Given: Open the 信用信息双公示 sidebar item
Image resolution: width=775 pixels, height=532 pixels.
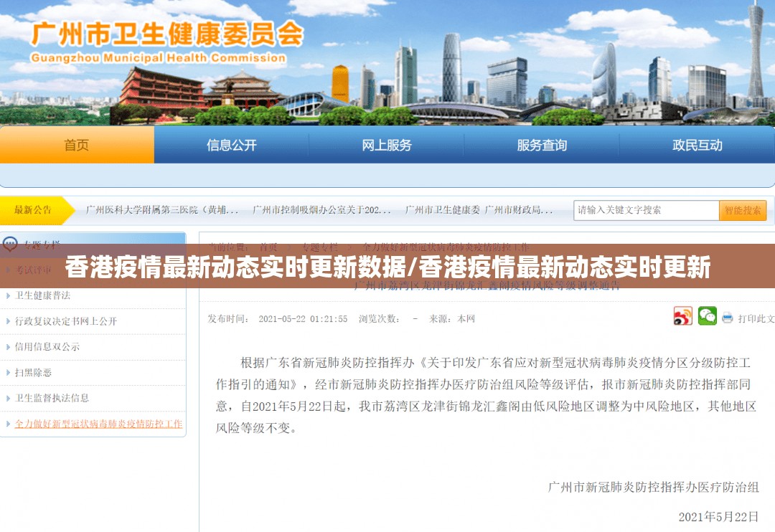Looking at the screenshot, I should click(x=47, y=347).
